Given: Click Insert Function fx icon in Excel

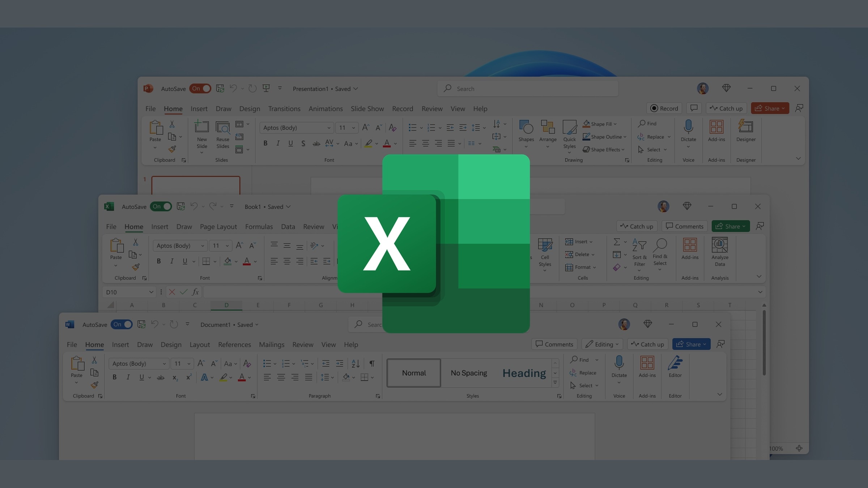Looking at the screenshot, I should click(195, 292).
